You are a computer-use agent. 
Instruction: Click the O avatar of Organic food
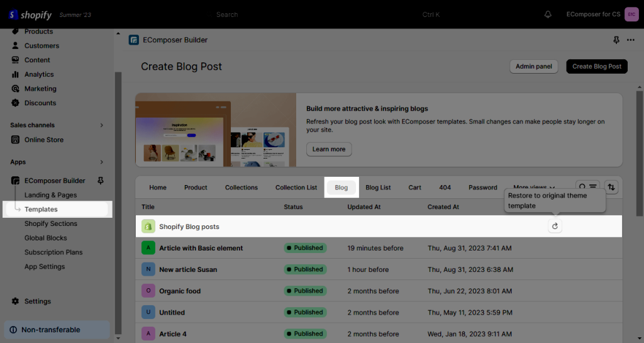(x=148, y=290)
